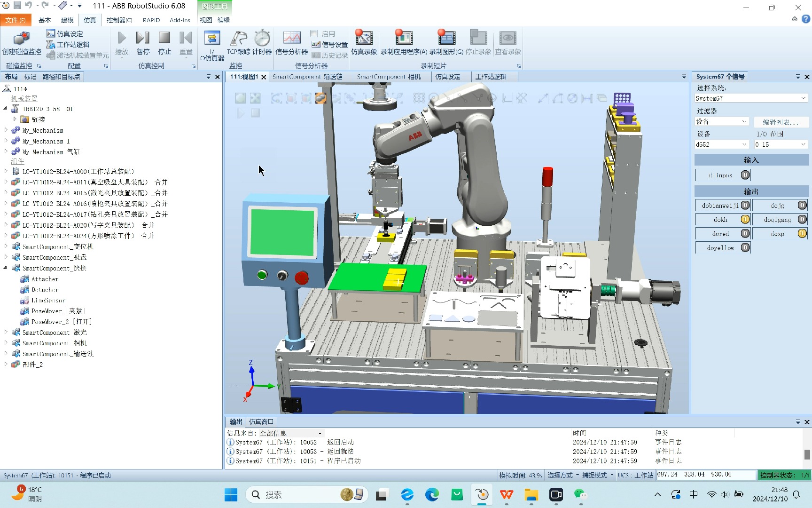
Task: Click the 编辑列表... button
Action: (781, 122)
